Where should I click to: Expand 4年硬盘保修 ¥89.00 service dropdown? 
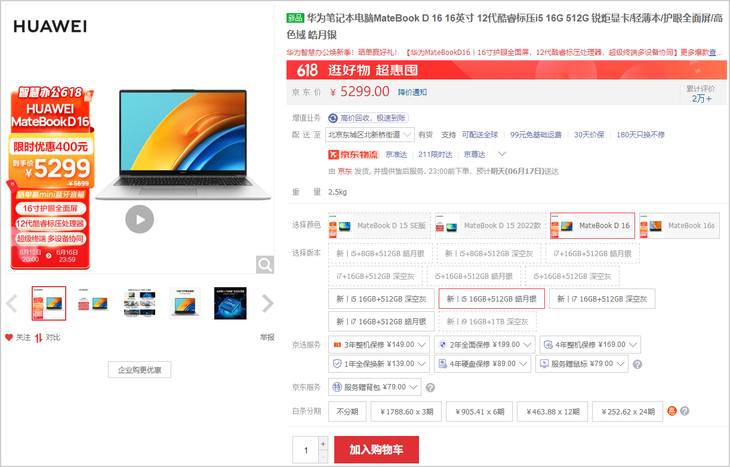tap(485, 365)
